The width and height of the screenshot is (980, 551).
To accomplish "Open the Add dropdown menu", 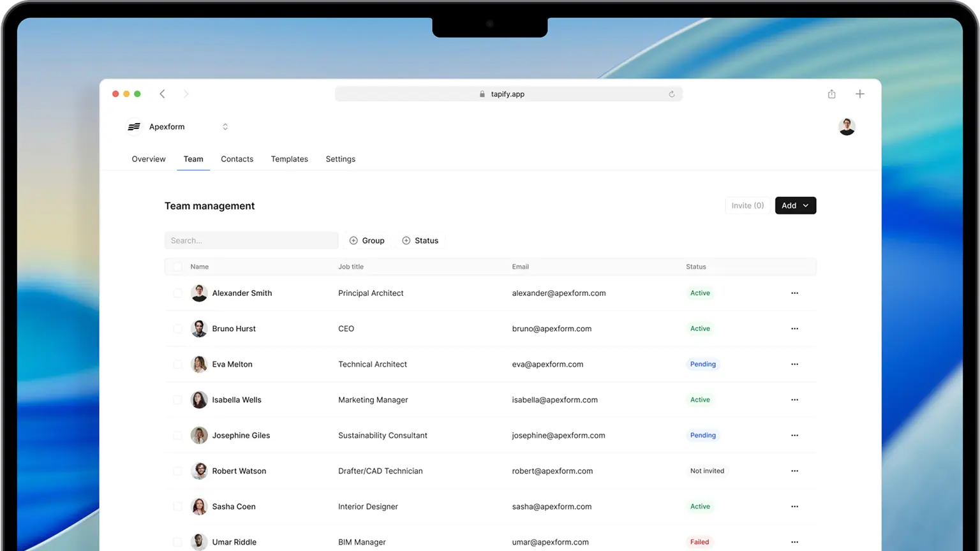I will coord(795,205).
